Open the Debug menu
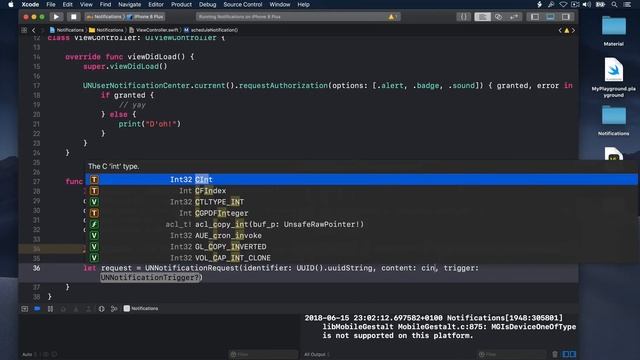640x360 pixels. coord(207,4)
